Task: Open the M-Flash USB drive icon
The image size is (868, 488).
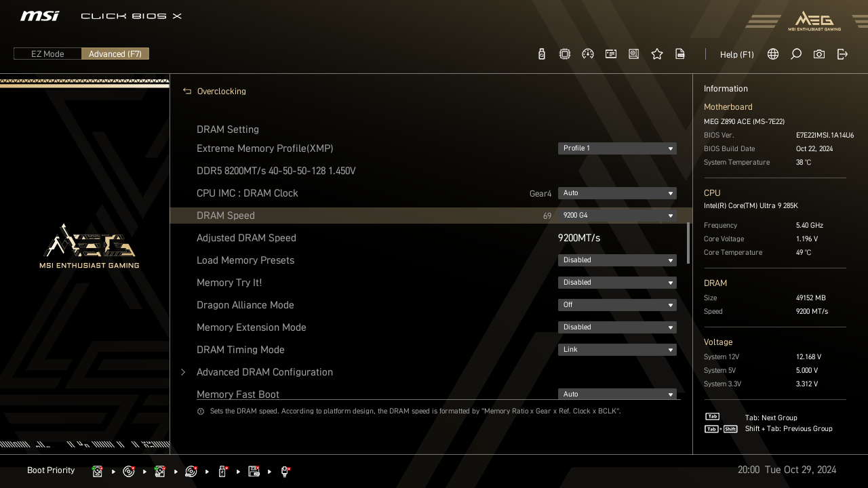Action: click(541, 54)
